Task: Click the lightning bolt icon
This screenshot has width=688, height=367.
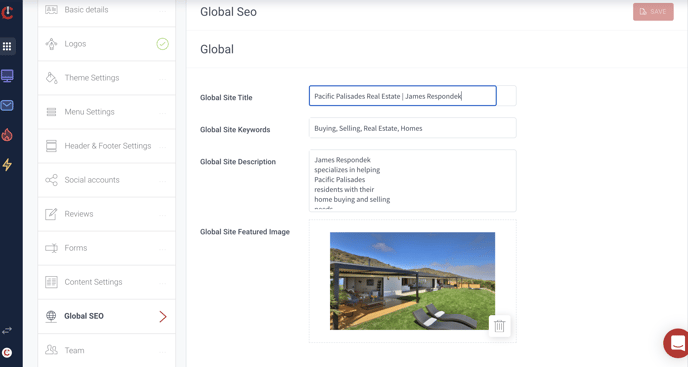Action: pyautogui.click(x=7, y=165)
